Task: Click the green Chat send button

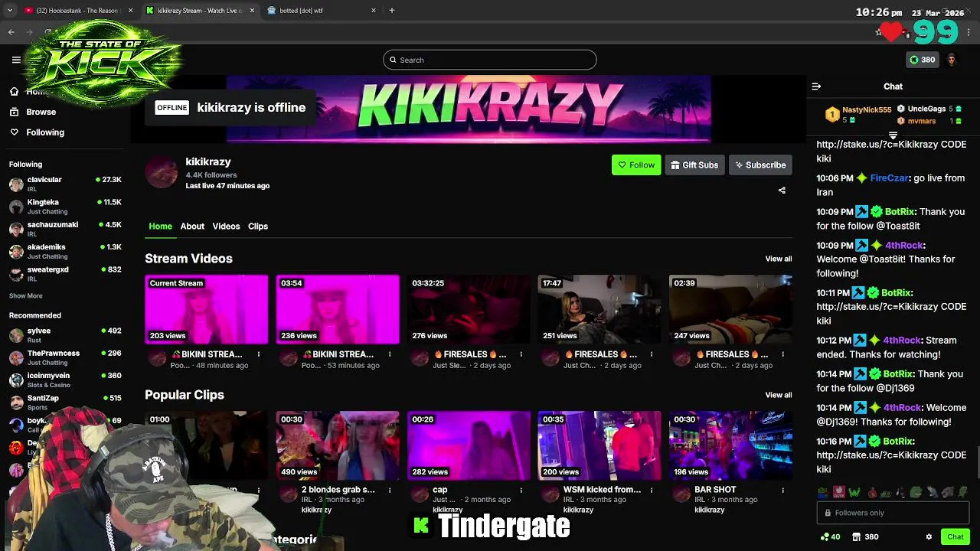Action: [x=955, y=536]
